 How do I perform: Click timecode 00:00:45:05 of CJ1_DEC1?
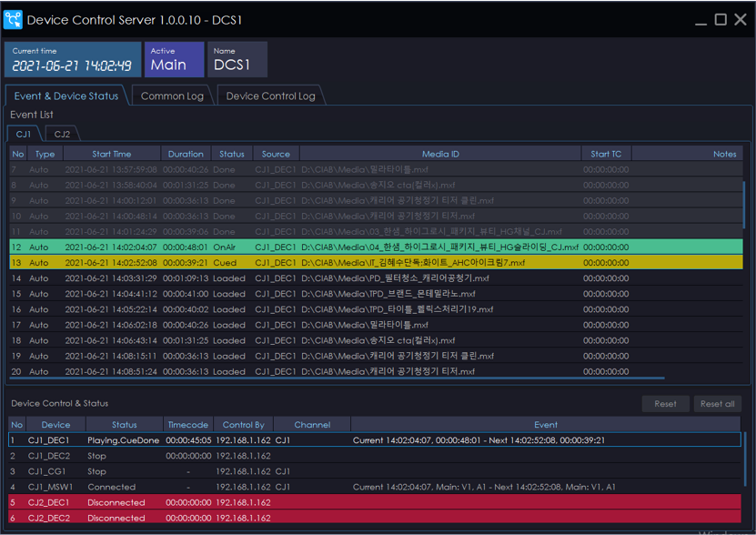pyautogui.click(x=188, y=440)
